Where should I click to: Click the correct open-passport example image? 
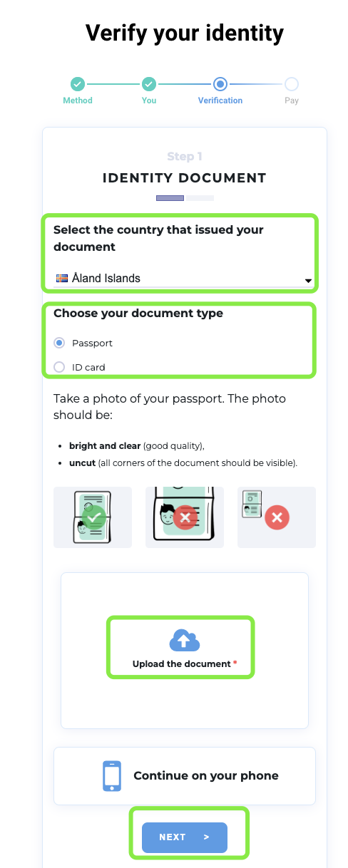[93, 517]
